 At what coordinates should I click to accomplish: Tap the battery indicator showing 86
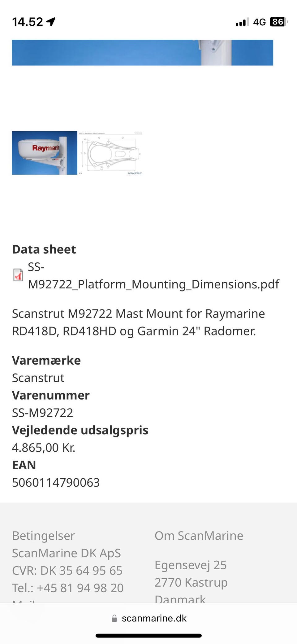click(278, 22)
